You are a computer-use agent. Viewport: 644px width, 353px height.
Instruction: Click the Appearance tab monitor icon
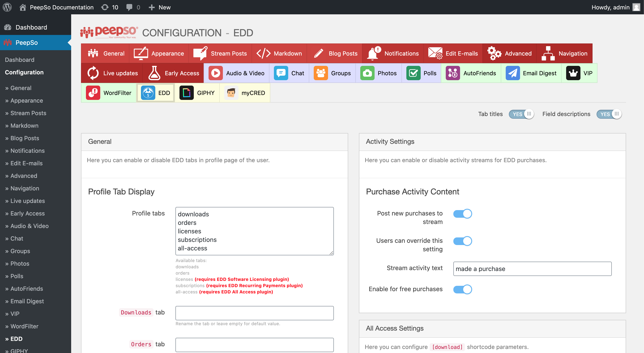[141, 53]
